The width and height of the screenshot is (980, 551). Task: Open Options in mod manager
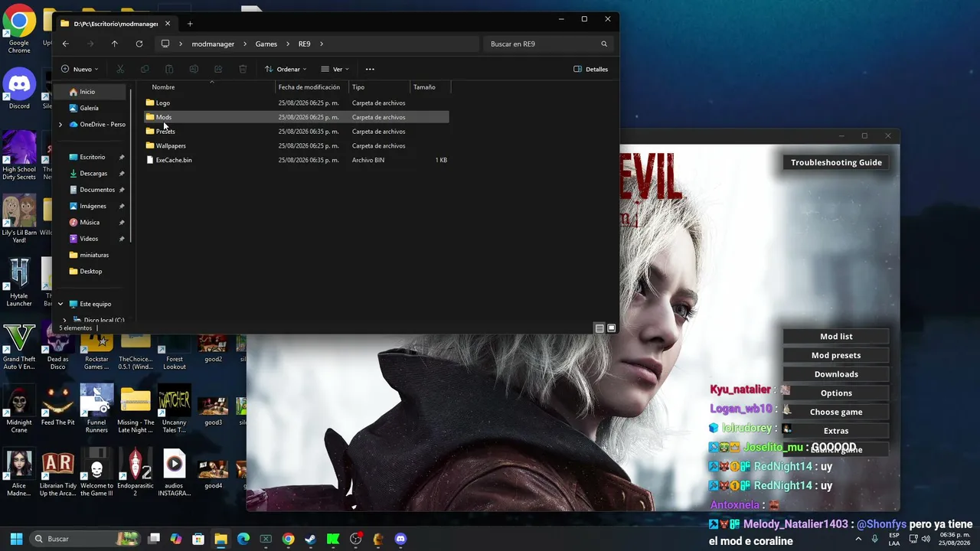(836, 393)
